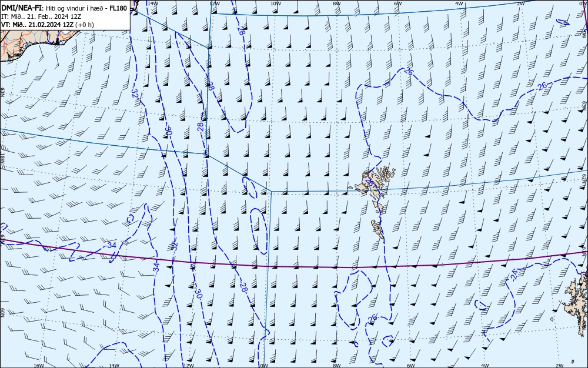
Task: Click the '16W' longitude label on the bottom edge
Action: tap(39, 366)
